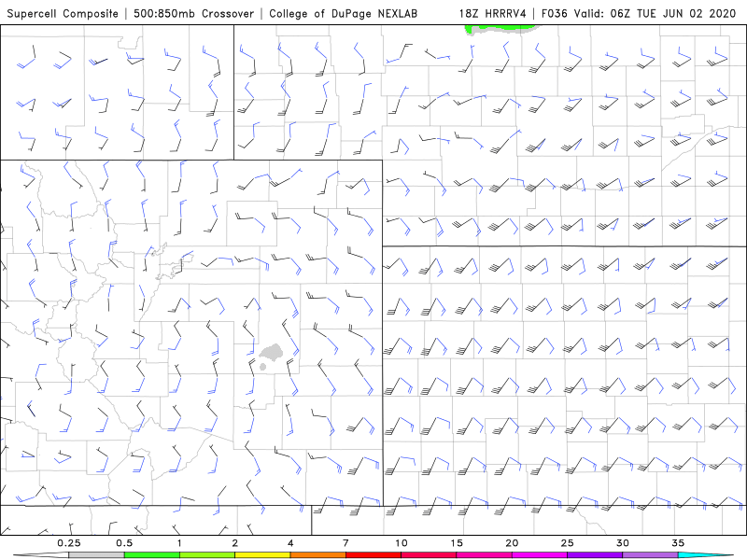Click the legend value 15
This screenshot has width=747, height=560.
(x=457, y=543)
